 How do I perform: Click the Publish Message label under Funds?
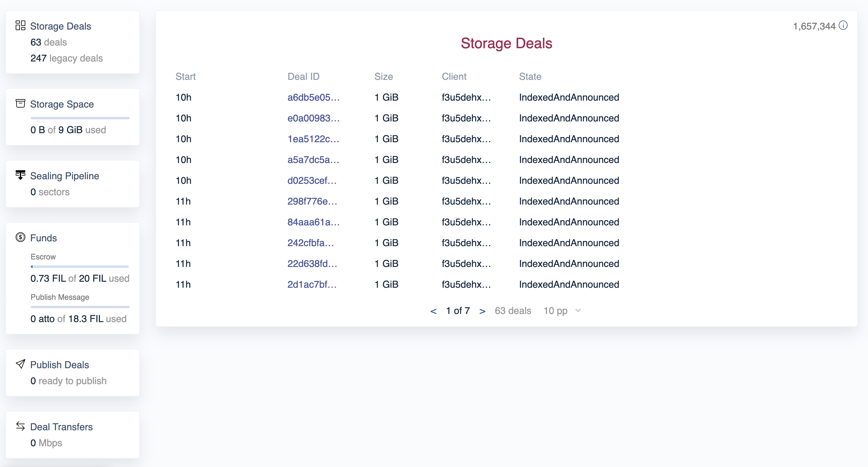60,297
